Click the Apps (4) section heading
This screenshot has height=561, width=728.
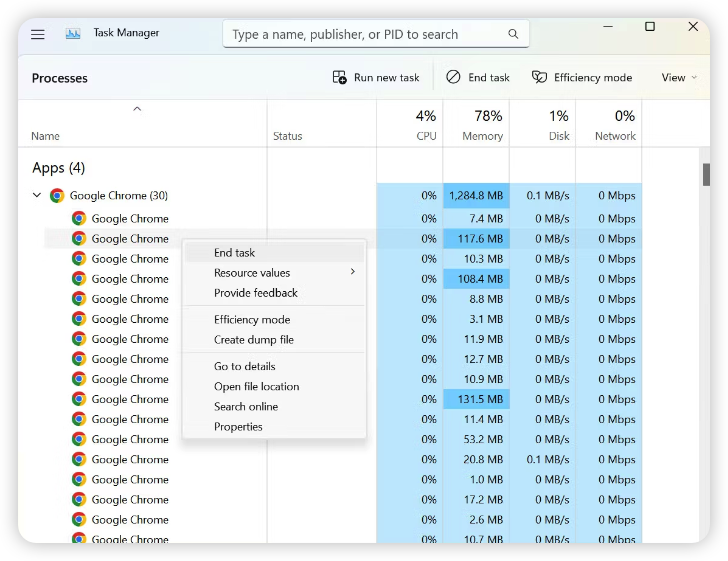coord(58,168)
